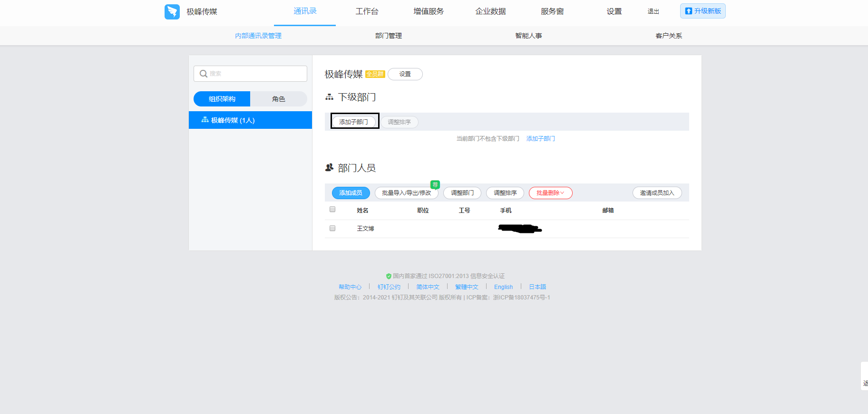Open the 工作台 tab
Viewport: 868px width, 414px height.
[367, 11]
